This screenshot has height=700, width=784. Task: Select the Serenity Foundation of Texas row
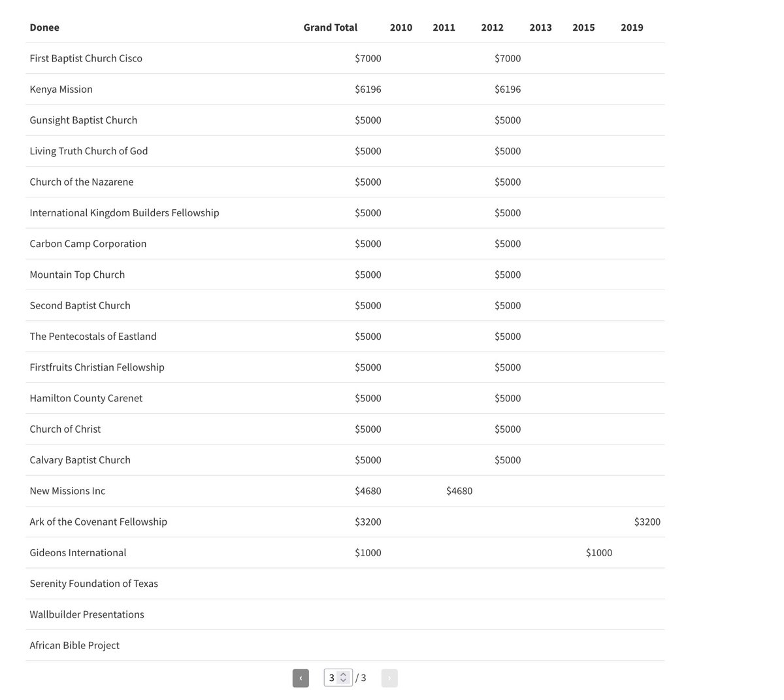pos(345,584)
